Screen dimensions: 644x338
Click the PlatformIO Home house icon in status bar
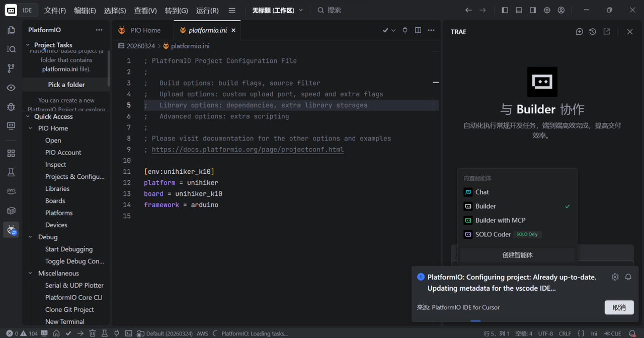(56, 333)
